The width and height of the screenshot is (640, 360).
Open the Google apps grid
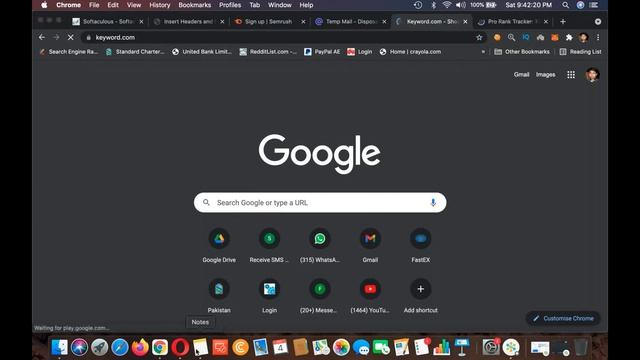571,75
